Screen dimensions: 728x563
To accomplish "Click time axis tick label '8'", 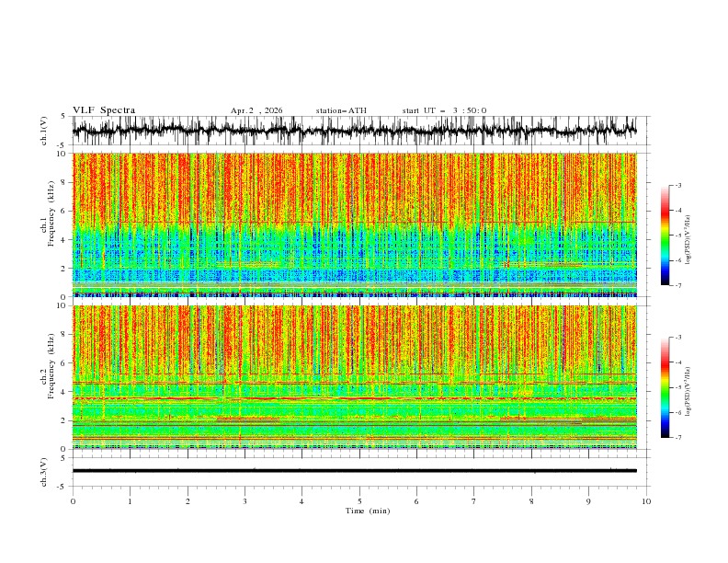I will [531, 501].
